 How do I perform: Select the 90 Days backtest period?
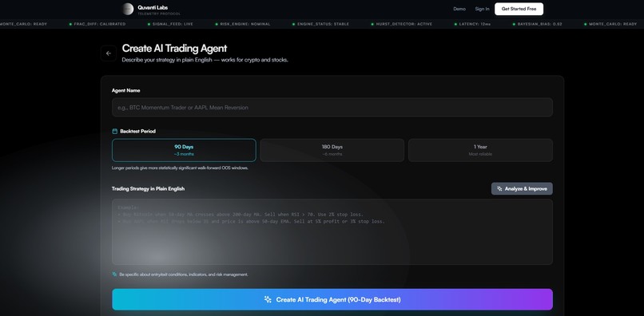pos(184,150)
